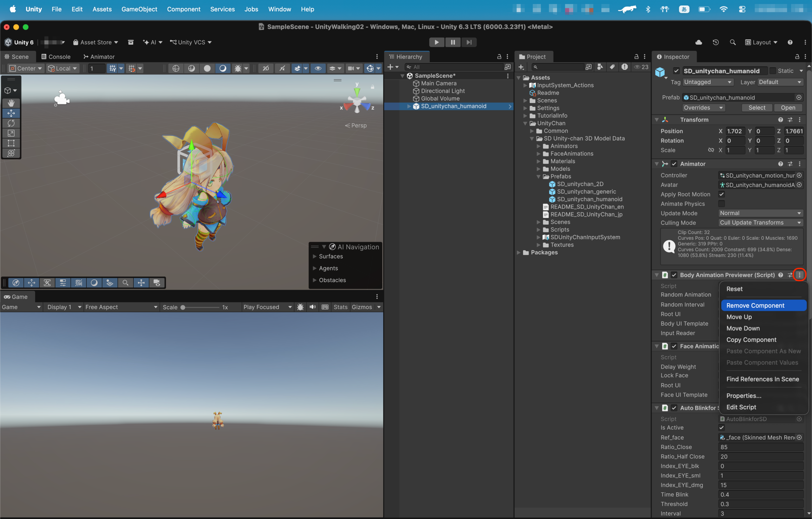Click the Position X input field
The height and width of the screenshot is (519, 812).
(x=735, y=131)
